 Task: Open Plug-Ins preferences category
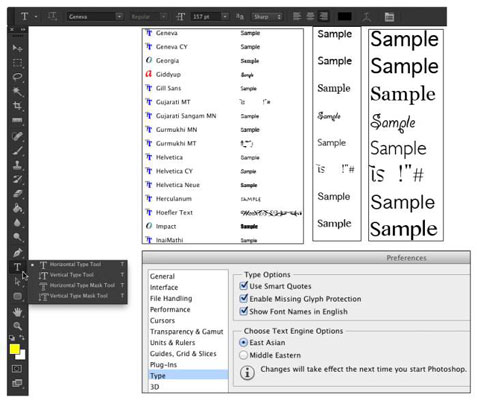163,365
